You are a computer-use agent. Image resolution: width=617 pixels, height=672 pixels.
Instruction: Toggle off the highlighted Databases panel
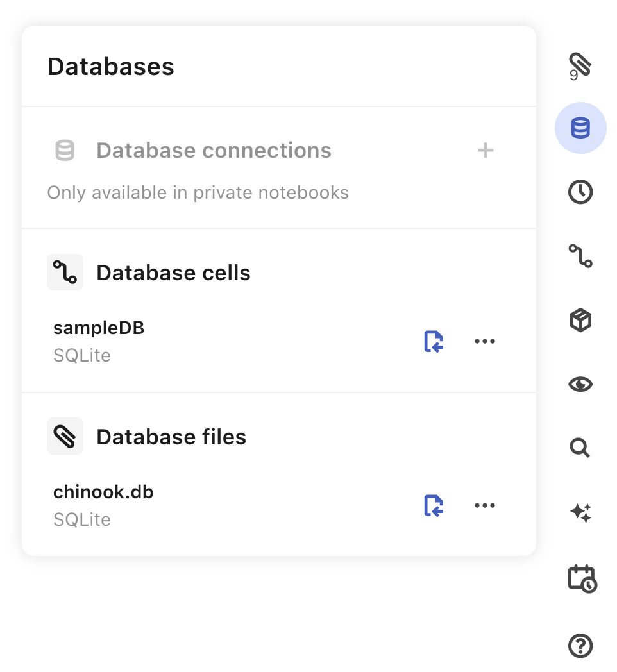pos(580,128)
